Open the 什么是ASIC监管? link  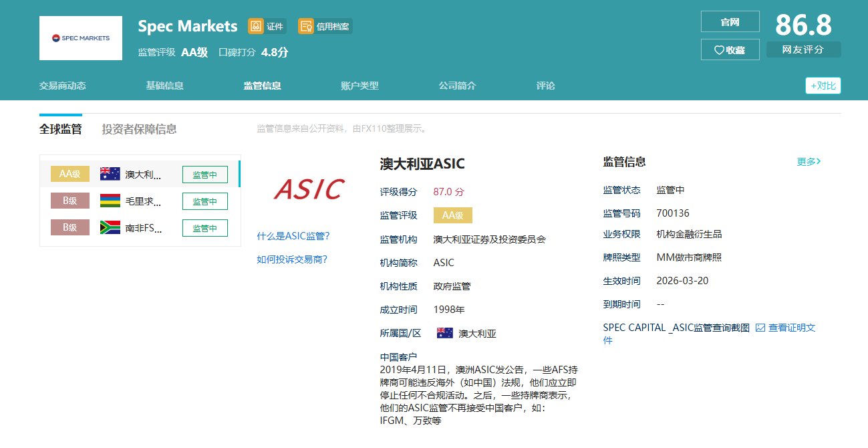pos(293,236)
